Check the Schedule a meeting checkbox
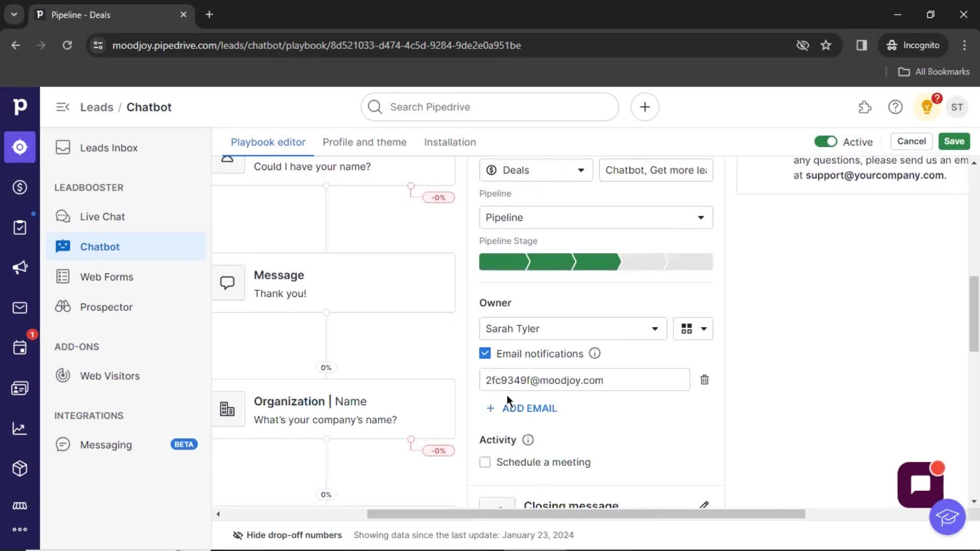 pyautogui.click(x=485, y=462)
